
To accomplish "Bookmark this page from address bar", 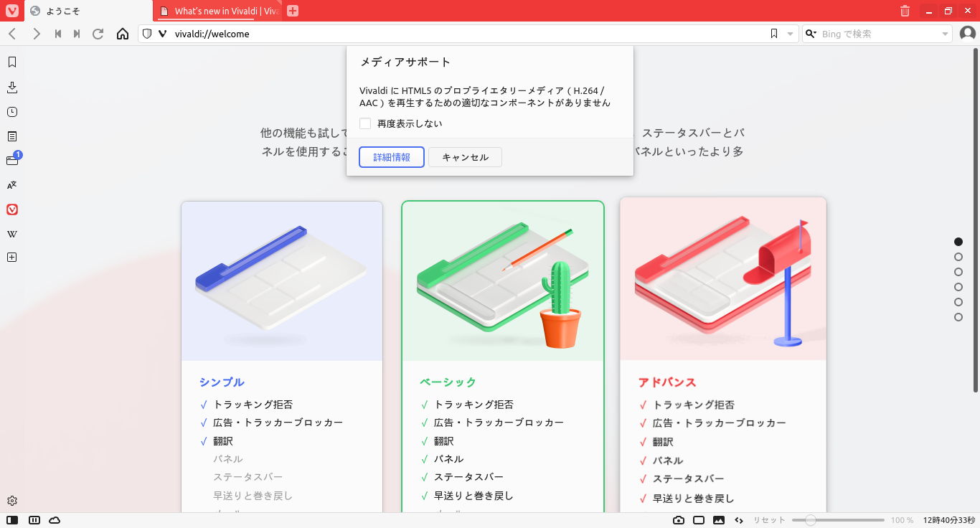I will (x=774, y=34).
